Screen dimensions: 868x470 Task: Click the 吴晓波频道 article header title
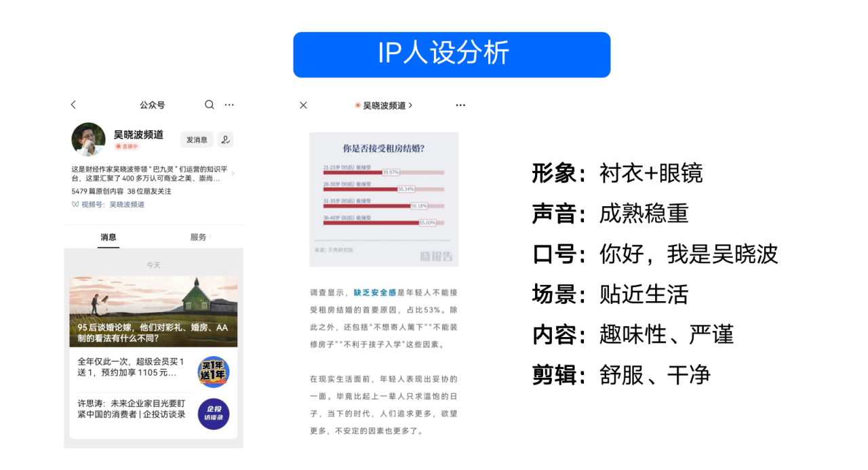tap(384, 105)
